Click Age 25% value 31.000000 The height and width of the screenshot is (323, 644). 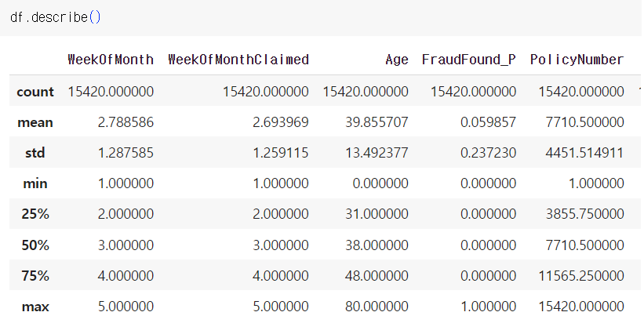click(x=377, y=214)
